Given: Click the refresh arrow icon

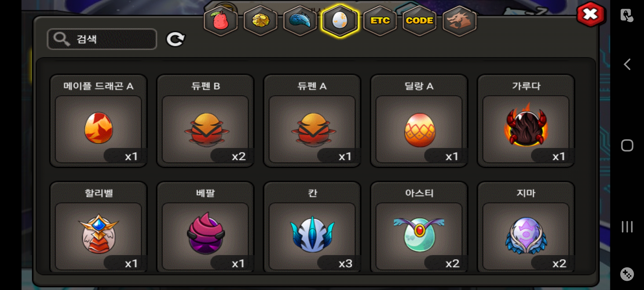Looking at the screenshot, I should [x=175, y=39].
